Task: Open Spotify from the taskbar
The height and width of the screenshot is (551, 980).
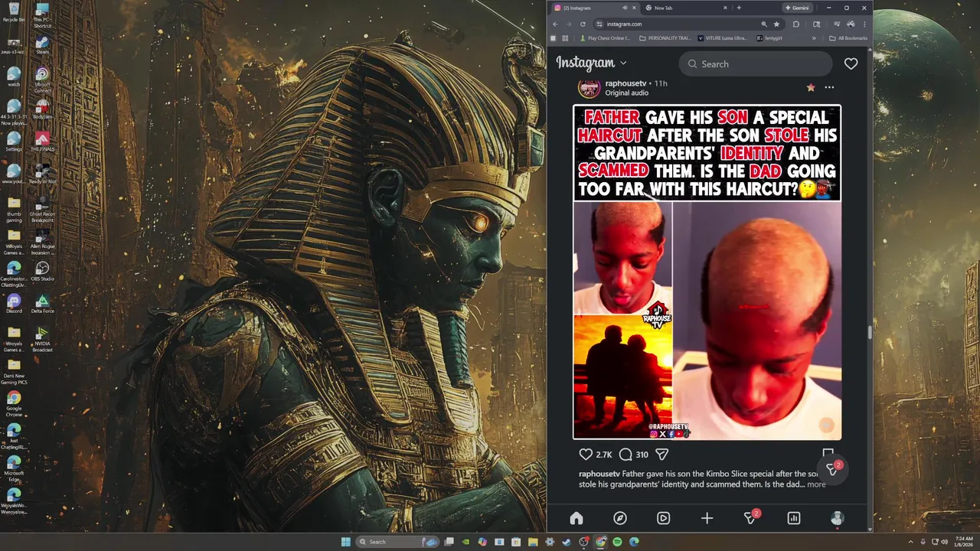Action: 617,542
